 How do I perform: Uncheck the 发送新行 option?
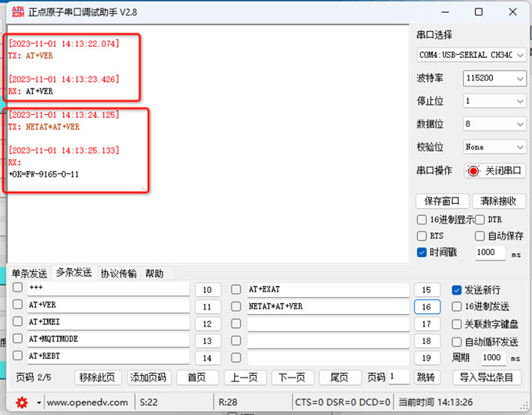click(458, 290)
